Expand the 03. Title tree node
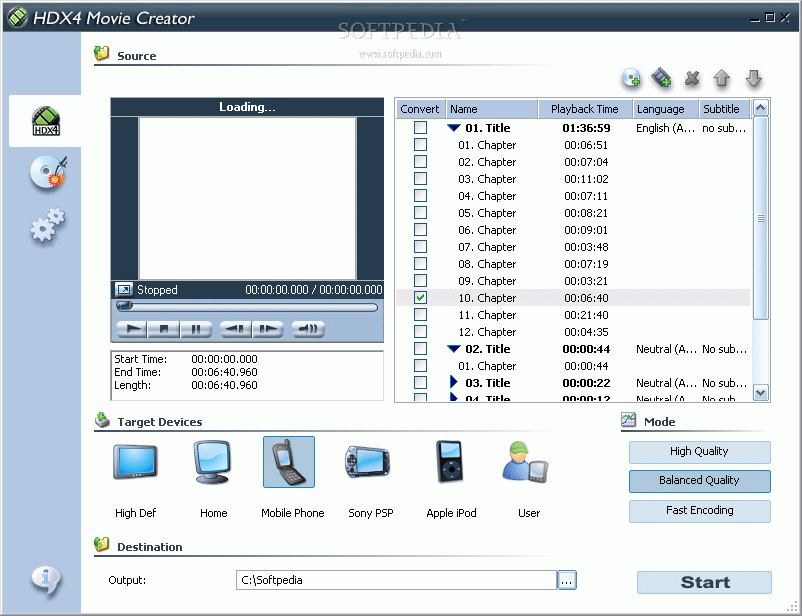The image size is (802, 616). (x=454, y=382)
